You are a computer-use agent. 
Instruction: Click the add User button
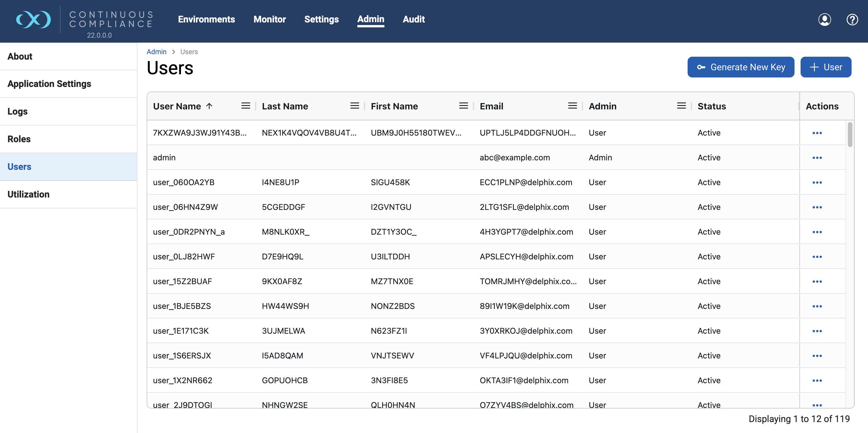pyautogui.click(x=826, y=67)
